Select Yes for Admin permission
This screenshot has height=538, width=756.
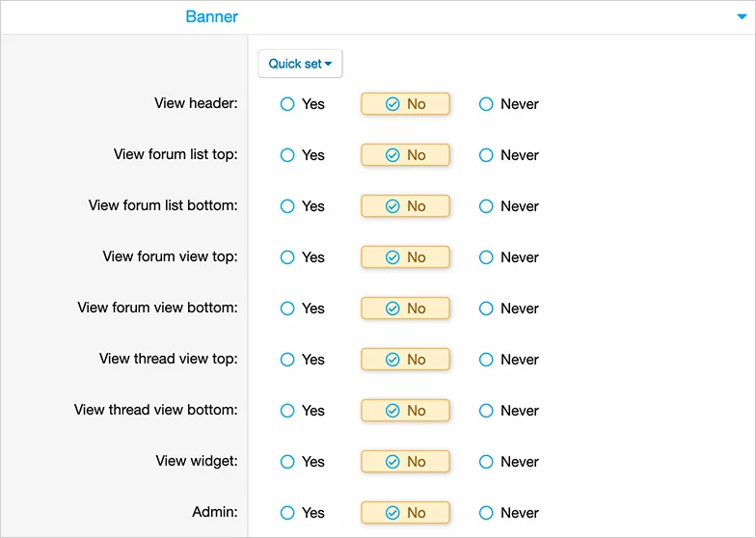click(287, 513)
